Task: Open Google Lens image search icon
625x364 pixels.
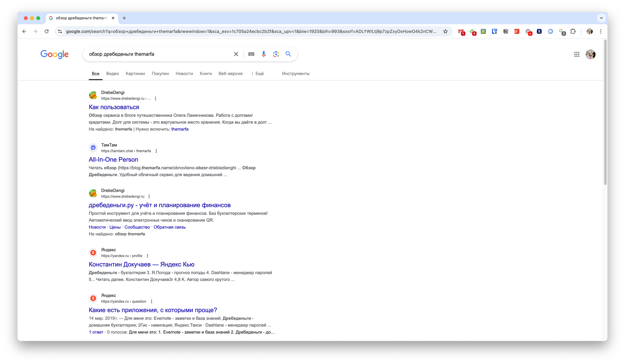Action: point(276,54)
